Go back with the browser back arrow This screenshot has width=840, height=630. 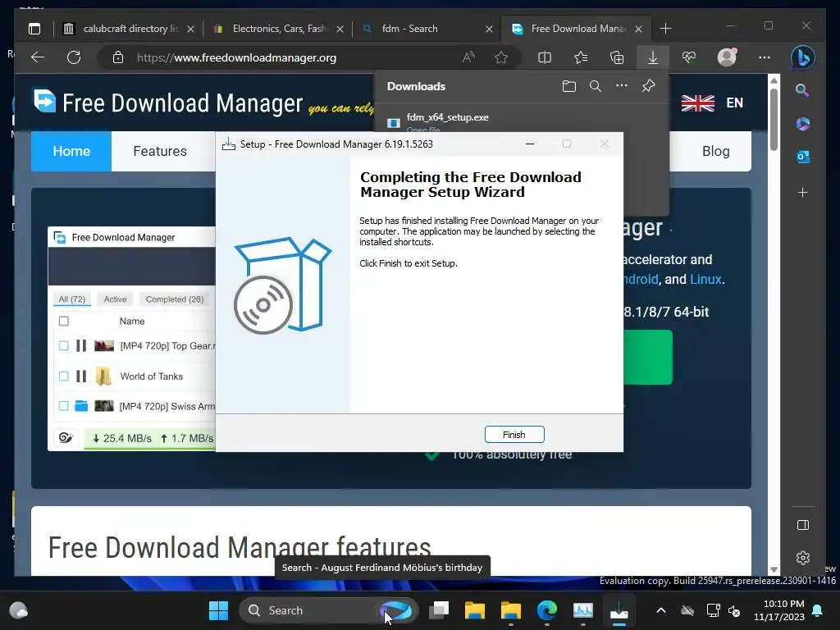pos(38,57)
